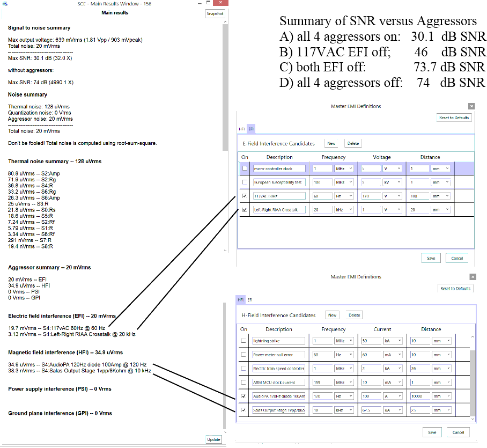Viewport: 487px width, 448px height.
Task: Click Reset to Defaults in E-Field dialog
Action: tap(454, 117)
